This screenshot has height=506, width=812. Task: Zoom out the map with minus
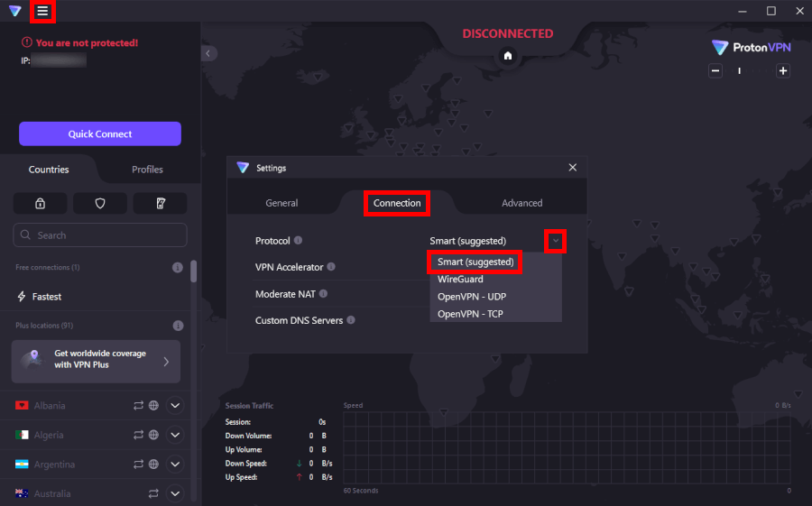715,71
